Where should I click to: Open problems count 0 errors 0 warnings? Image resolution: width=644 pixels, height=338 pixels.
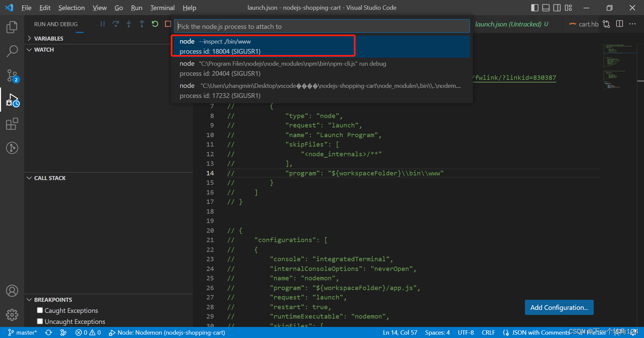pos(88,333)
